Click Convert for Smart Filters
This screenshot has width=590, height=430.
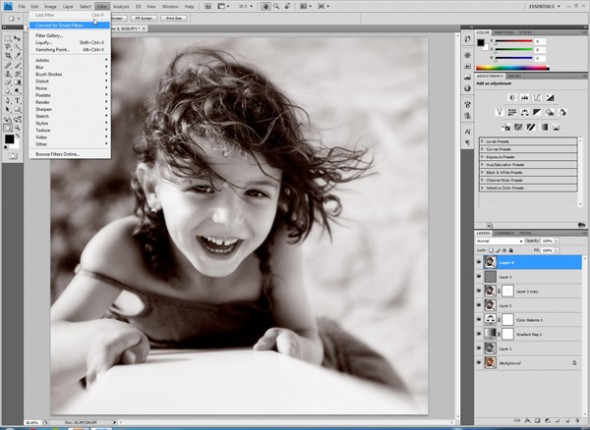[x=70, y=25]
